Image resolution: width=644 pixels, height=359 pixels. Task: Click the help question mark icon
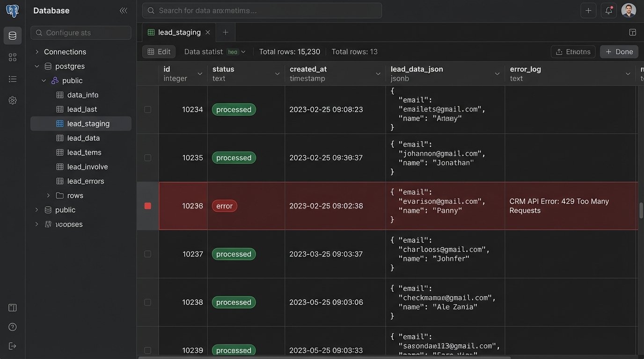13,327
